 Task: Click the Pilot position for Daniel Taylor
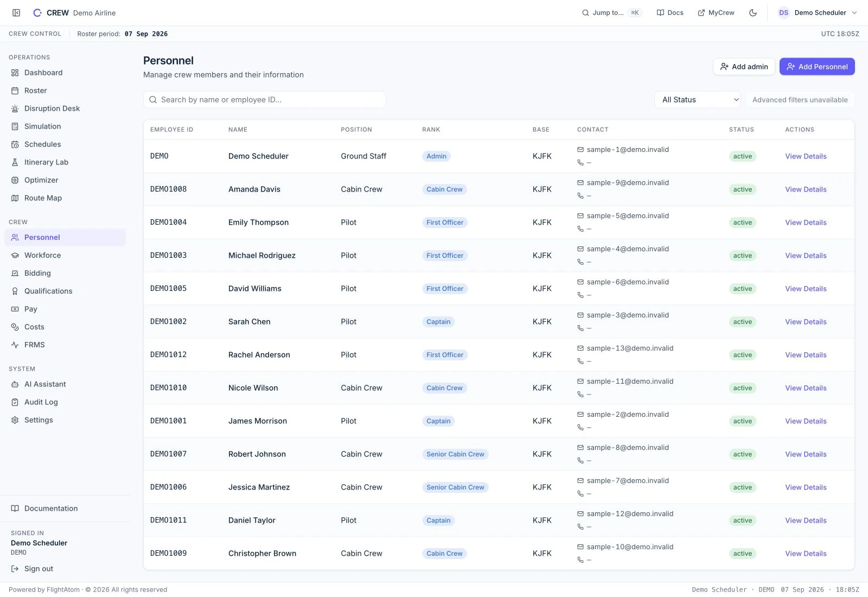click(349, 520)
